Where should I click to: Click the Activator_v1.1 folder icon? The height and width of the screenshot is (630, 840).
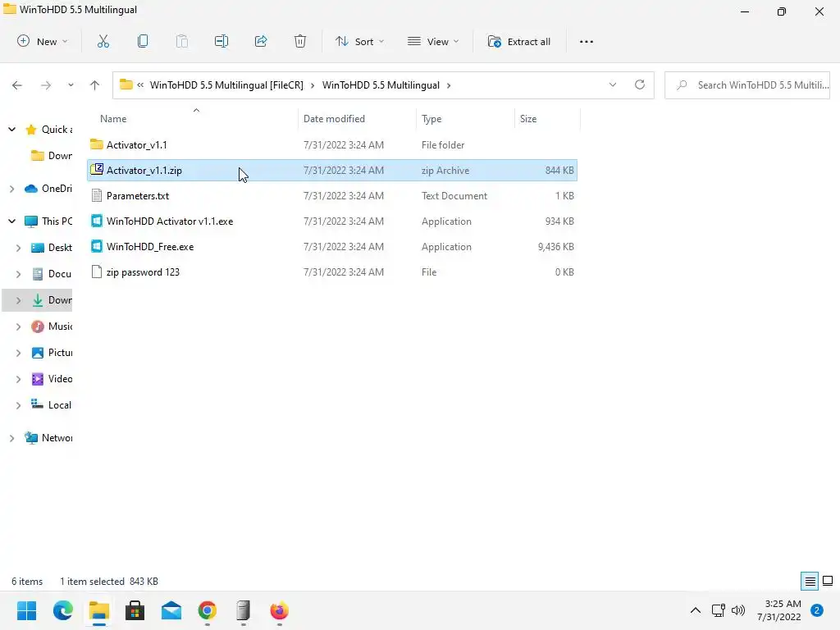point(97,144)
